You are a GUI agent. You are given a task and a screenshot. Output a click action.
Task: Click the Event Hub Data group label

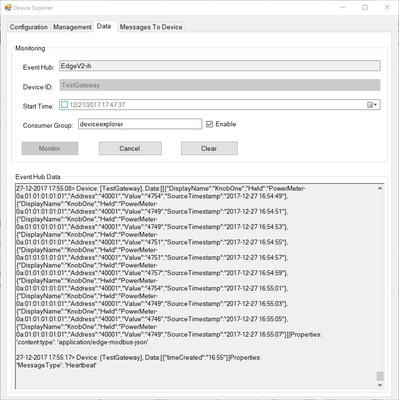pyautogui.click(x=38, y=177)
